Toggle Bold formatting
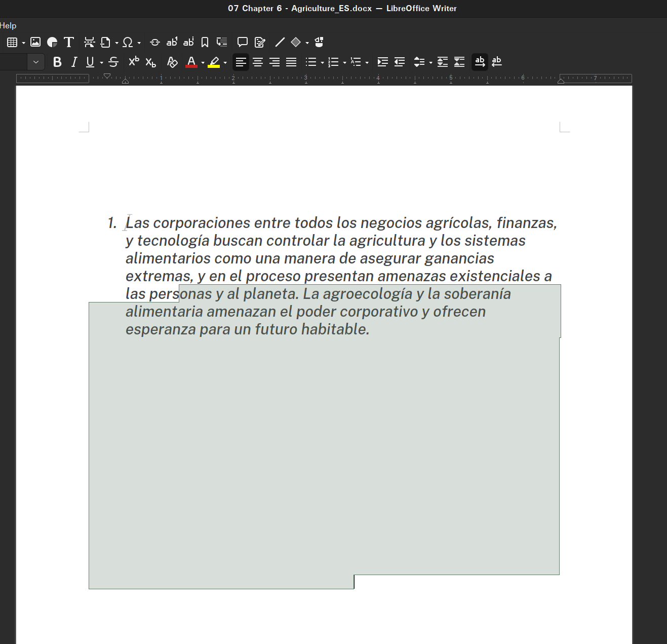667x644 pixels. click(57, 62)
